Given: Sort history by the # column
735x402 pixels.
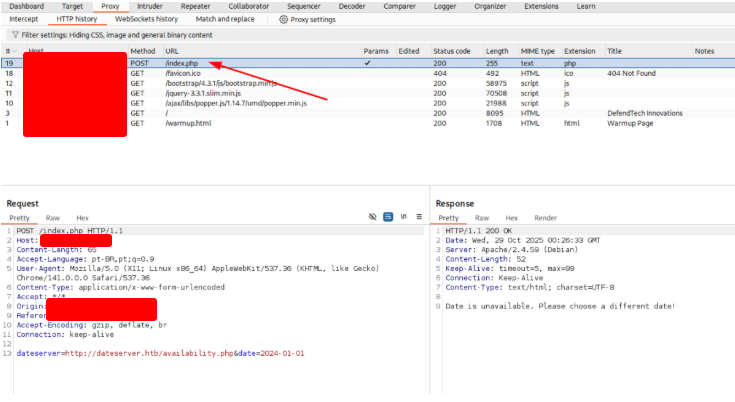Looking at the screenshot, I should point(9,51).
